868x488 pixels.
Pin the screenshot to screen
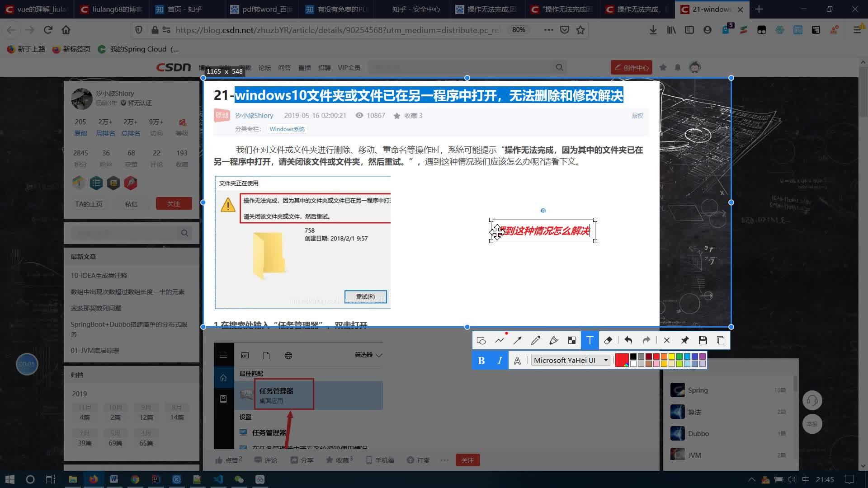click(x=685, y=340)
